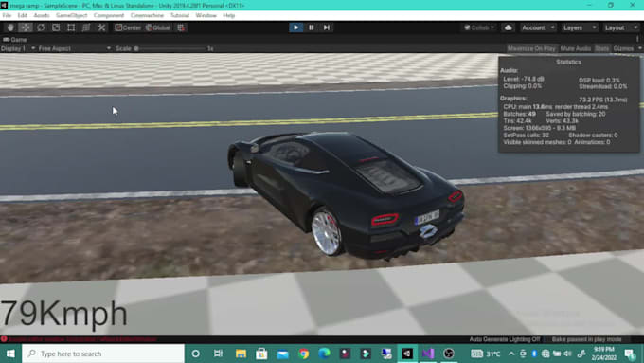Open the Gizmos dropdown arrow
The width and height of the screenshot is (644, 363).
coord(639,48)
